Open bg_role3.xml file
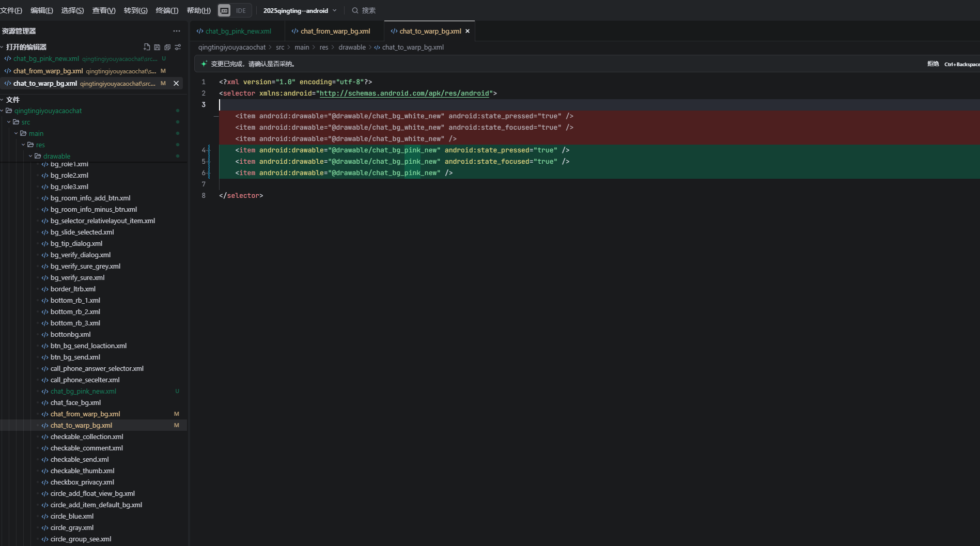 click(69, 186)
